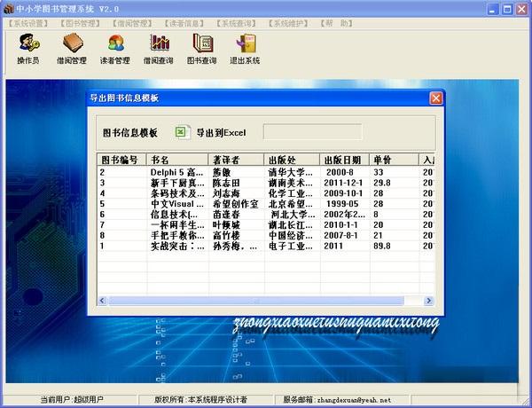Screen dimensions: 532x408
Task: Close the 导出图书信息模板 dialog
Action: (x=436, y=98)
